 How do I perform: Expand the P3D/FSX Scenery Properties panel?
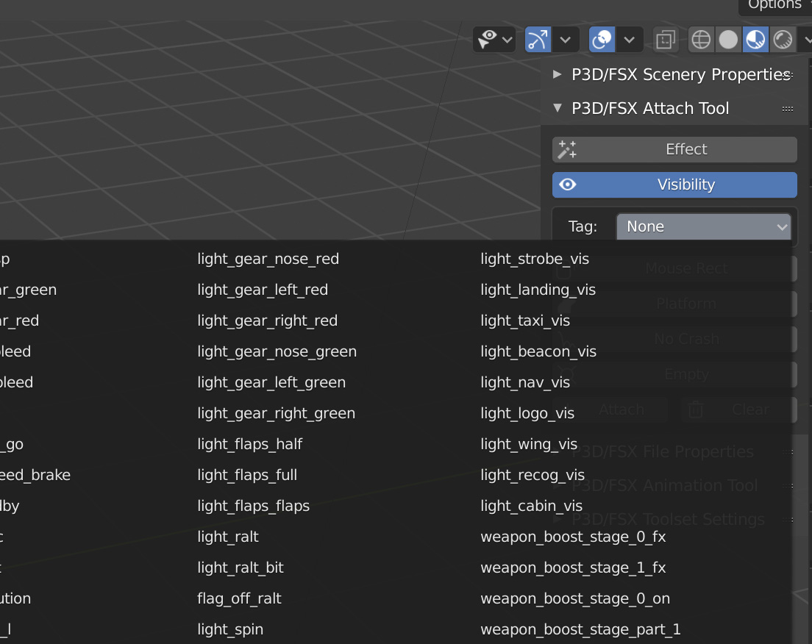558,74
